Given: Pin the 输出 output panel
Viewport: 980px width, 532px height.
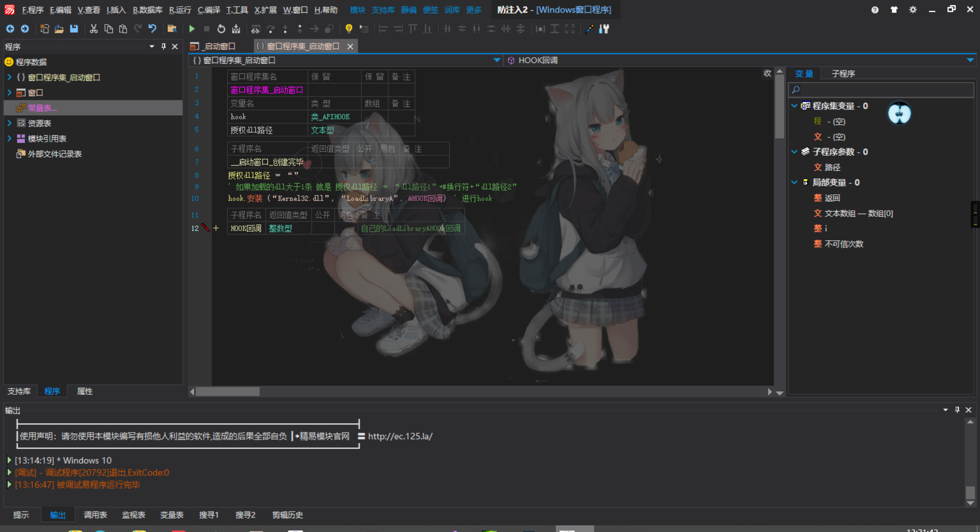Looking at the screenshot, I should pos(957,410).
